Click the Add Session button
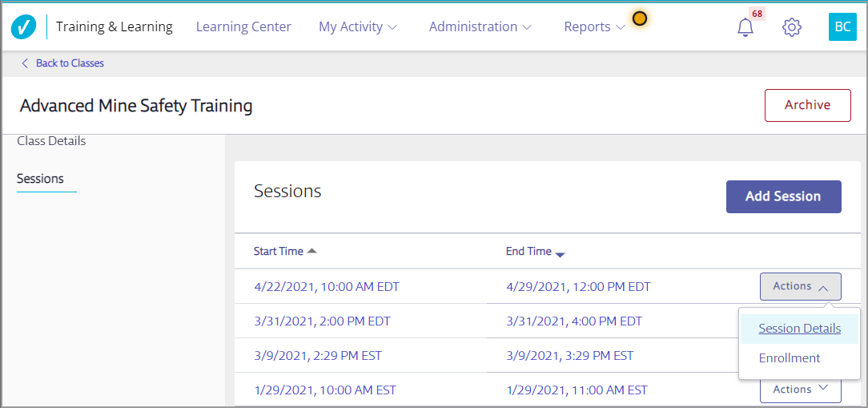The image size is (868, 408). [x=783, y=197]
